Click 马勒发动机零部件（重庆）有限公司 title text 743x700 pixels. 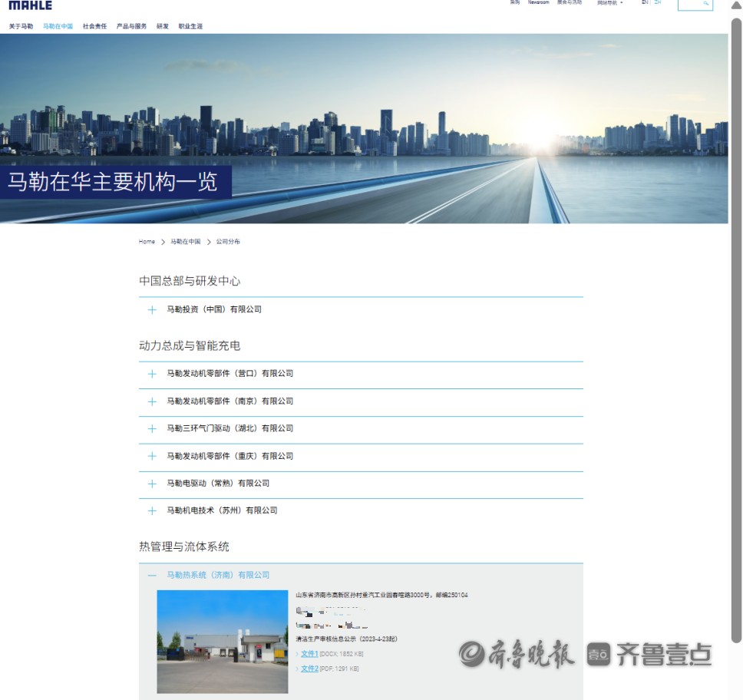[x=230, y=456]
